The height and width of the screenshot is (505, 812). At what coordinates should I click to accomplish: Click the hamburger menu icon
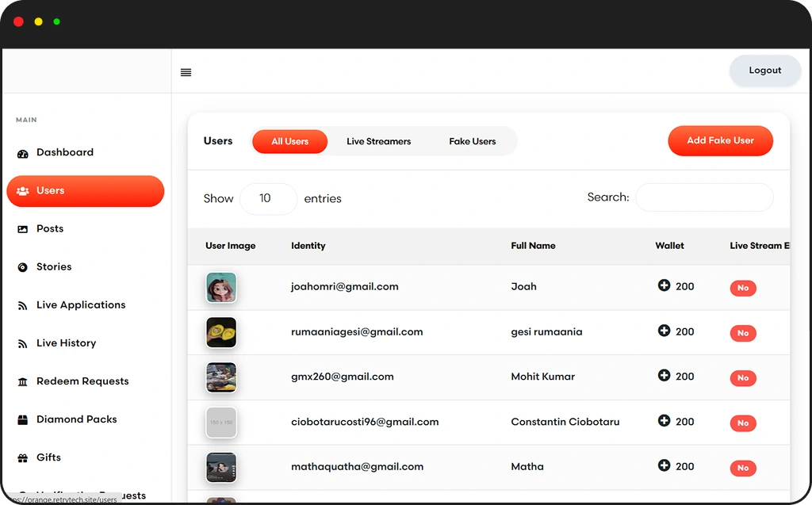click(x=186, y=72)
